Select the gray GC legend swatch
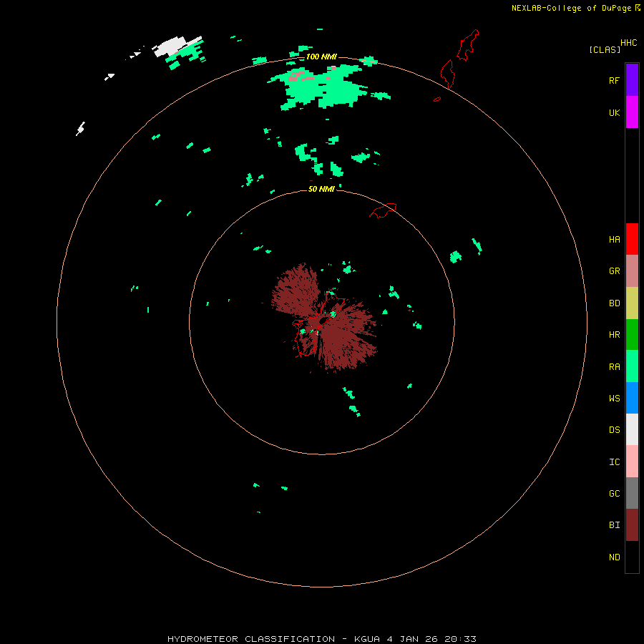This screenshot has height=644, width=644. tap(632, 493)
